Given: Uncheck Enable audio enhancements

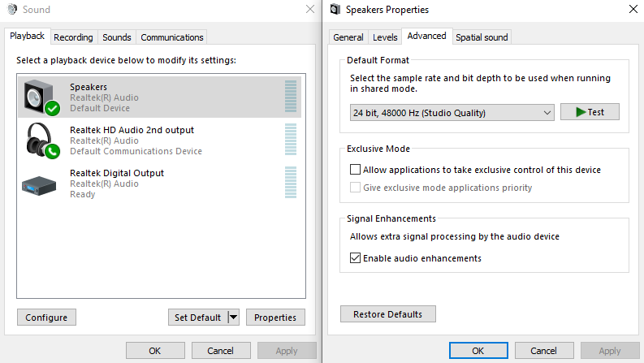Looking at the screenshot, I should click(x=355, y=258).
